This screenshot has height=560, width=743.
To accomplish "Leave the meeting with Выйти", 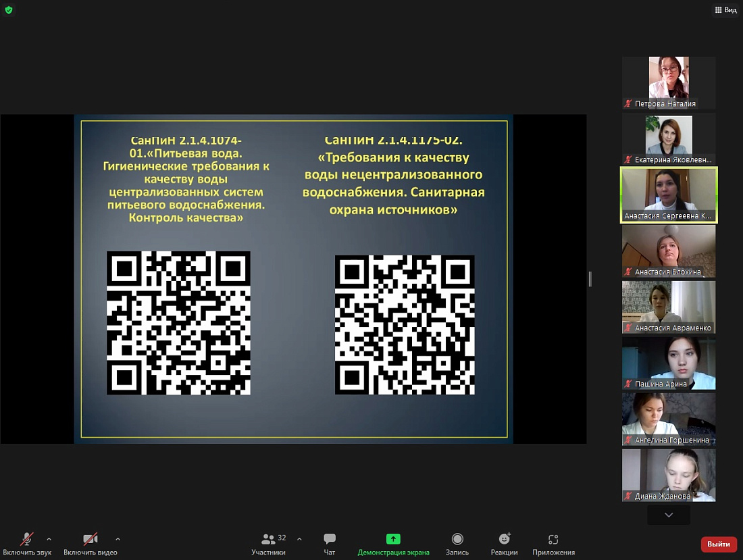I will tap(719, 544).
